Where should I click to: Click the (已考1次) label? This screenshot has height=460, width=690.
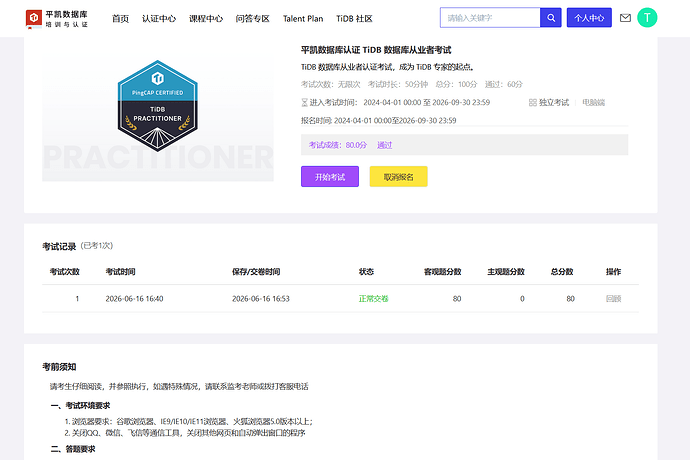pyautogui.click(x=97, y=246)
